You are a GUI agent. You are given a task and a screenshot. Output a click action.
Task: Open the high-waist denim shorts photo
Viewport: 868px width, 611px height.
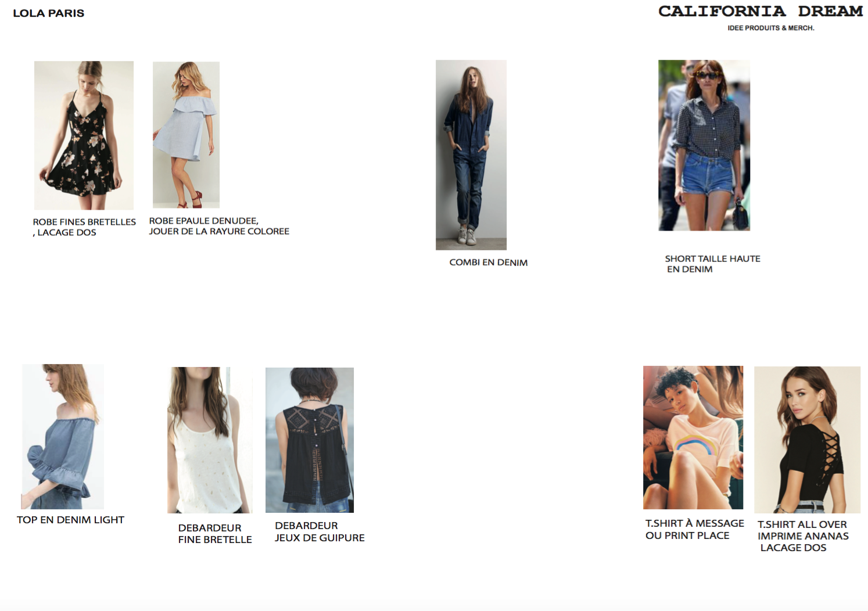(x=704, y=145)
